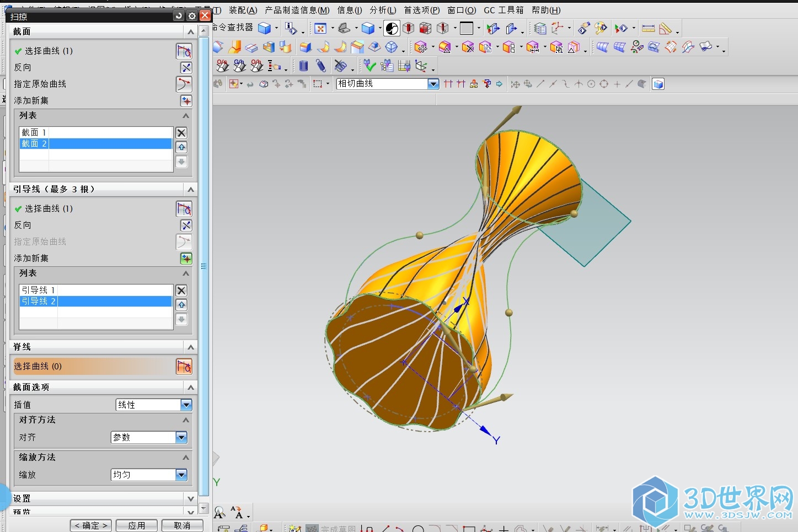798x532 pixels.
Task: Collapse the 脊线 spine group
Action: [191, 347]
